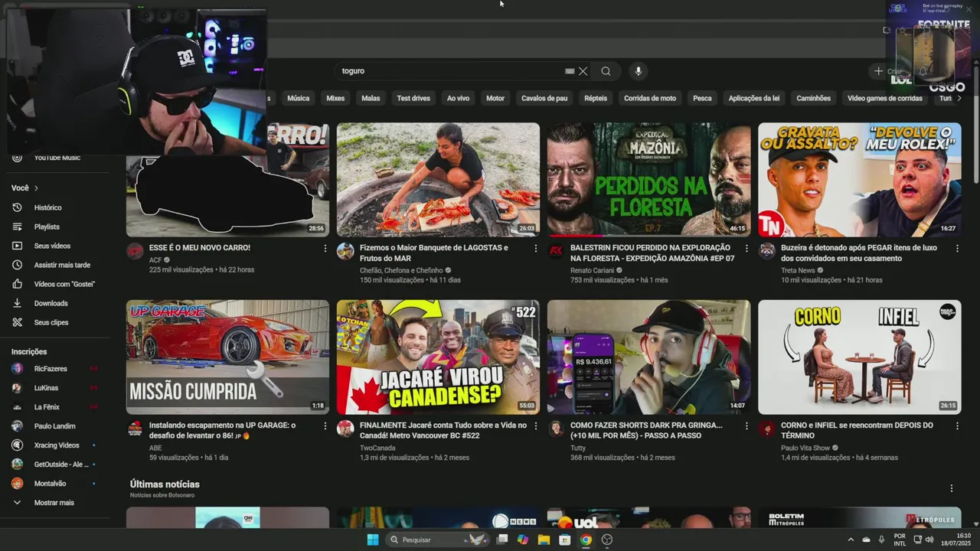Open Jacaré virou Canadense thumbnail
This screenshot has height=551, width=980.
(x=438, y=357)
